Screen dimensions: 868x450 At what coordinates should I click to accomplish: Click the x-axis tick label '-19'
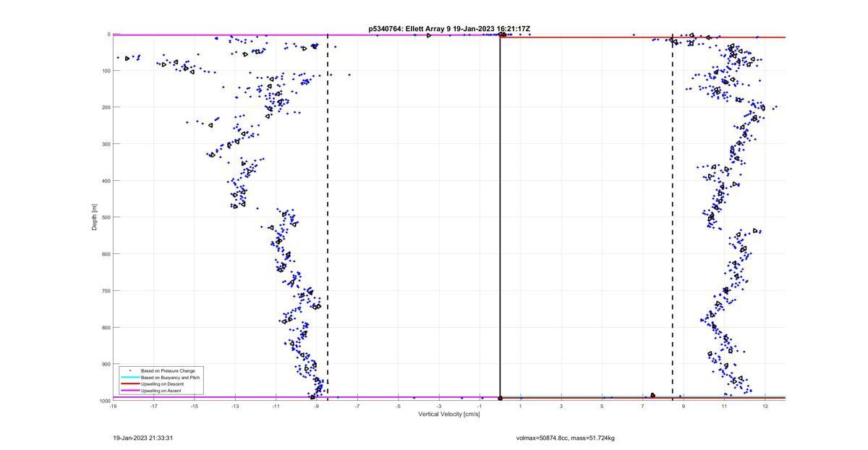[113, 406]
